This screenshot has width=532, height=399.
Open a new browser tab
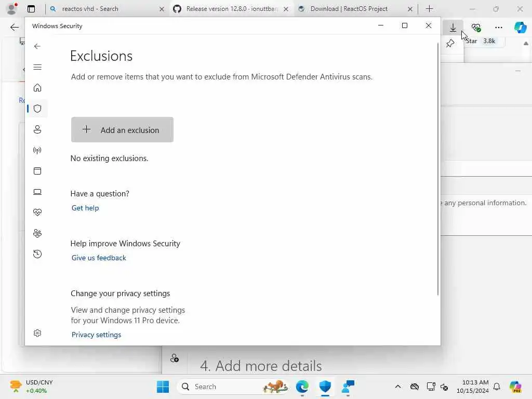(x=429, y=9)
